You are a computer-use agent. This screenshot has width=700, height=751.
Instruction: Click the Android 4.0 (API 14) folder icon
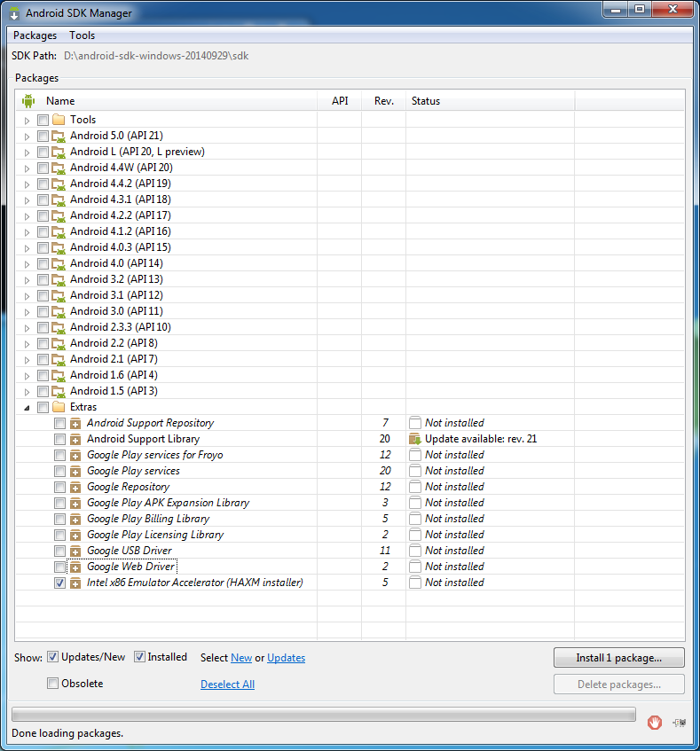pyautogui.click(x=59, y=264)
